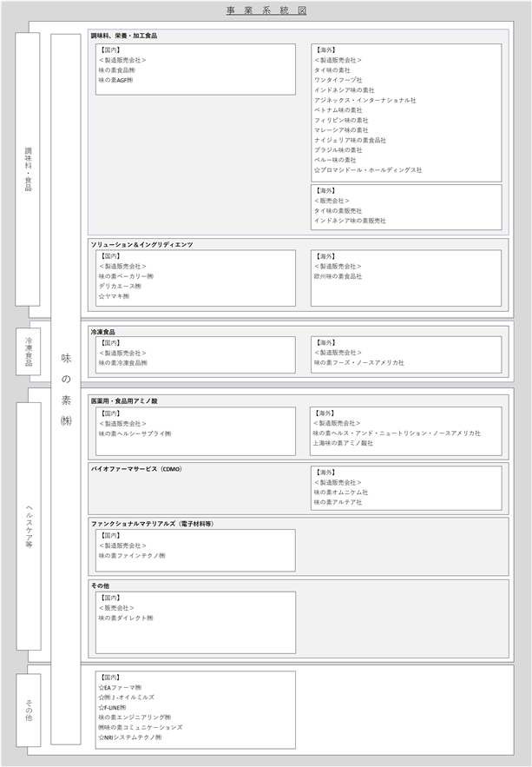532x767 pixels.
Task: Click the vertical company name 味の素㈱
Action: tap(67, 389)
